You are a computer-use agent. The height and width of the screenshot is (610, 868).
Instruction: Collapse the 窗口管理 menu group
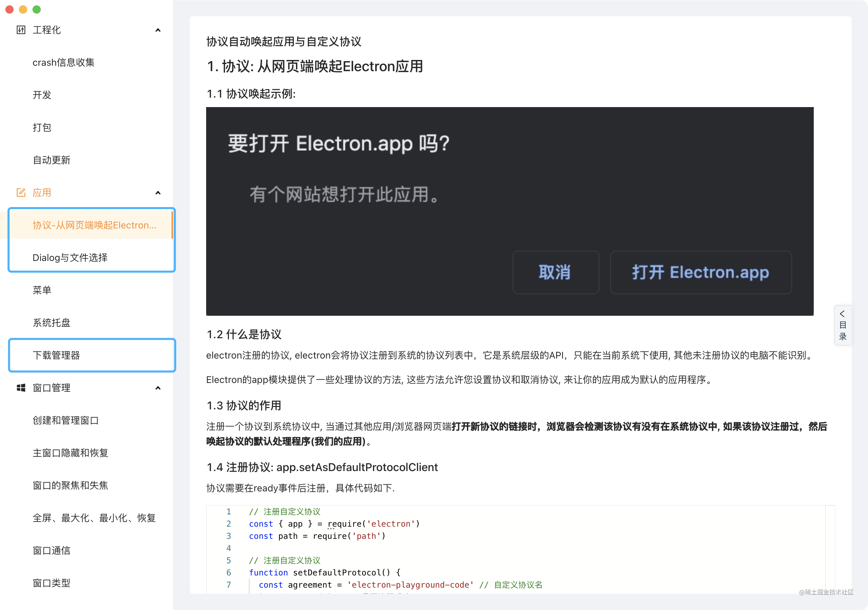[158, 388]
